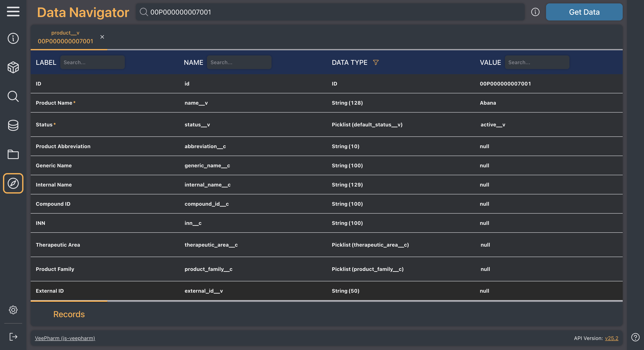The width and height of the screenshot is (644, 350).
Task: Open the VeePharm (js-veepharm) link
Action: [x=65, y=338]
